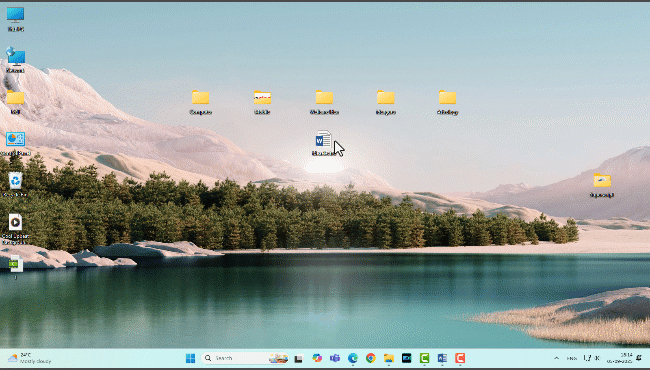Click the taskbar Search box

click(x=245, y=358)
